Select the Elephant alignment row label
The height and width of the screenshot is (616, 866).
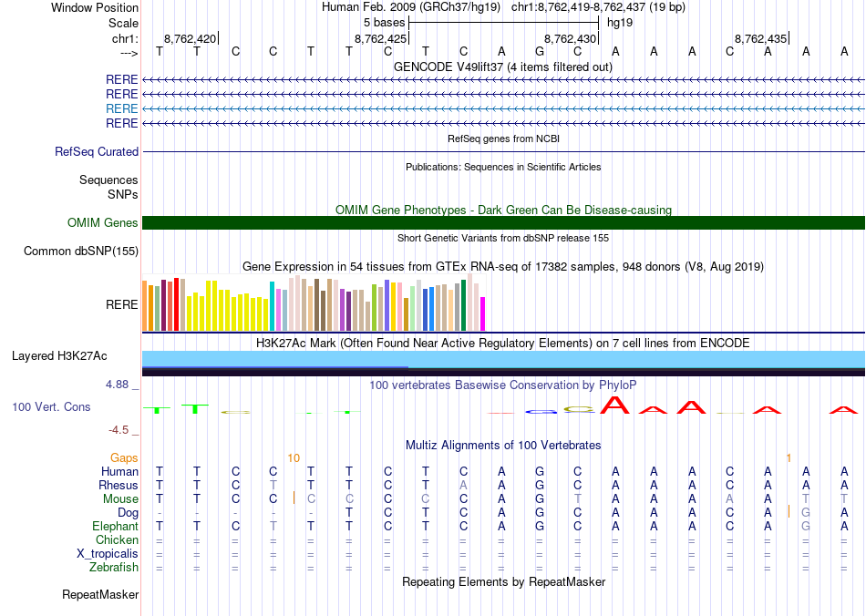coord(115,526)
